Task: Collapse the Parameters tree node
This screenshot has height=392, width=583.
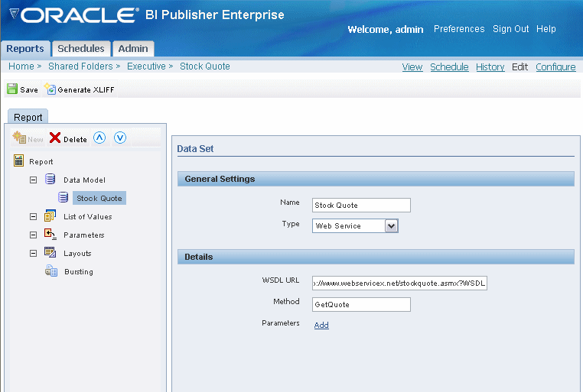Action: (x=34, y=235)
